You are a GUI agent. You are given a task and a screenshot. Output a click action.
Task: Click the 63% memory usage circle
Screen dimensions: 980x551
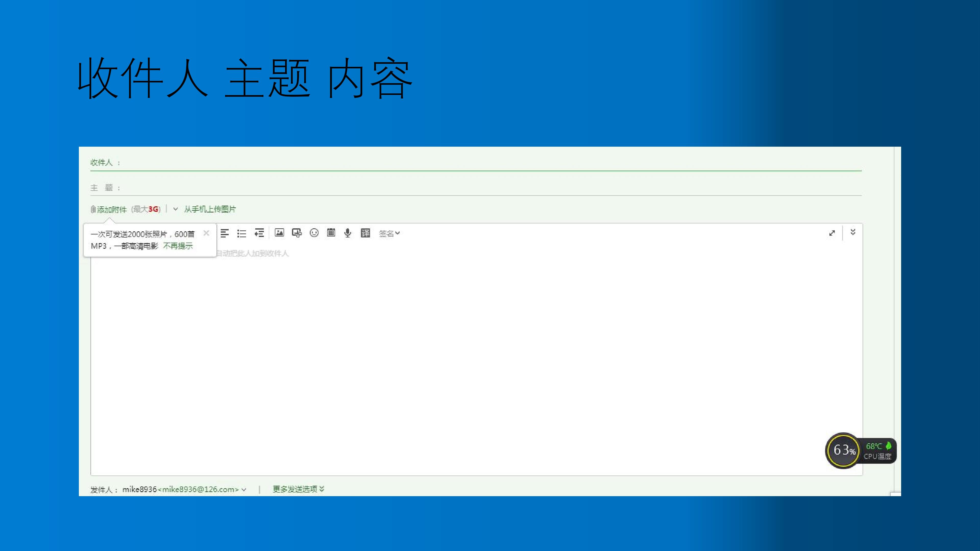click(843, 450)
